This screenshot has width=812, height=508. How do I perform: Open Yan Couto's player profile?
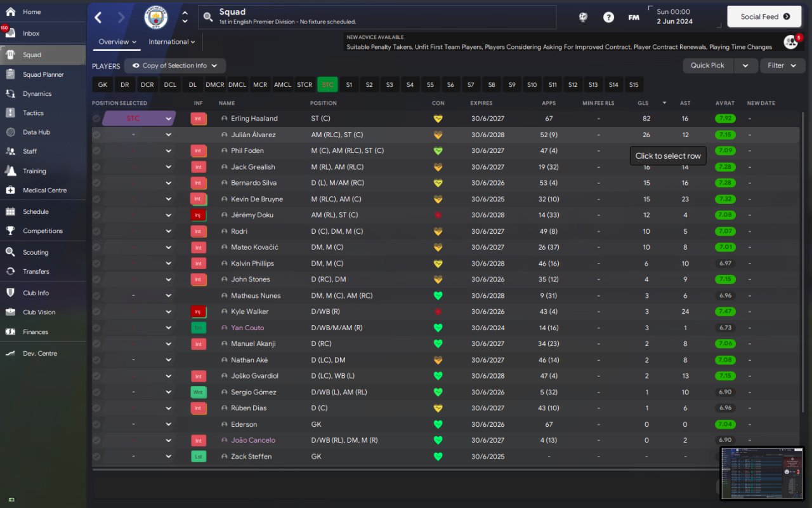click(247, 328)
